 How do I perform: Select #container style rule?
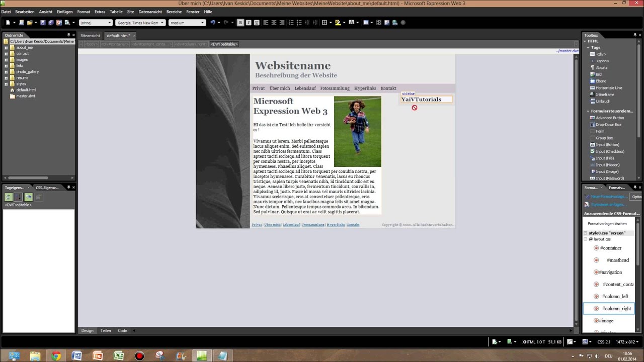[x=610, y=248]
